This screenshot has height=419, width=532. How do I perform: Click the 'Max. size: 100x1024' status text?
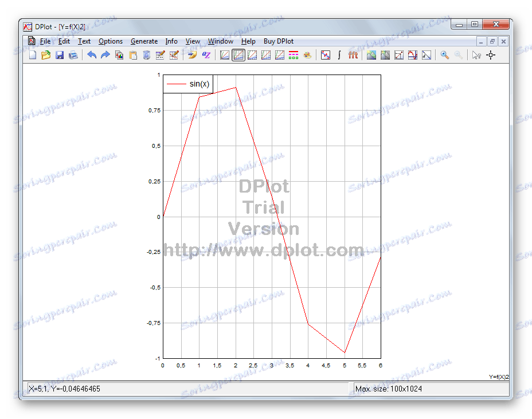point(389,389)
